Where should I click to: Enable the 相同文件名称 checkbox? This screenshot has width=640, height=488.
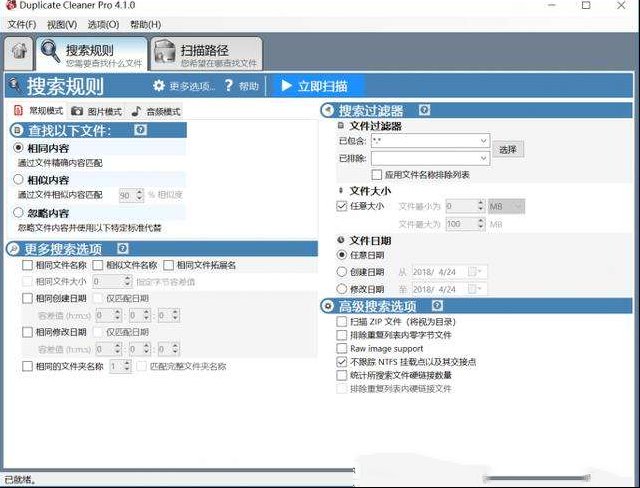point(27,265)
